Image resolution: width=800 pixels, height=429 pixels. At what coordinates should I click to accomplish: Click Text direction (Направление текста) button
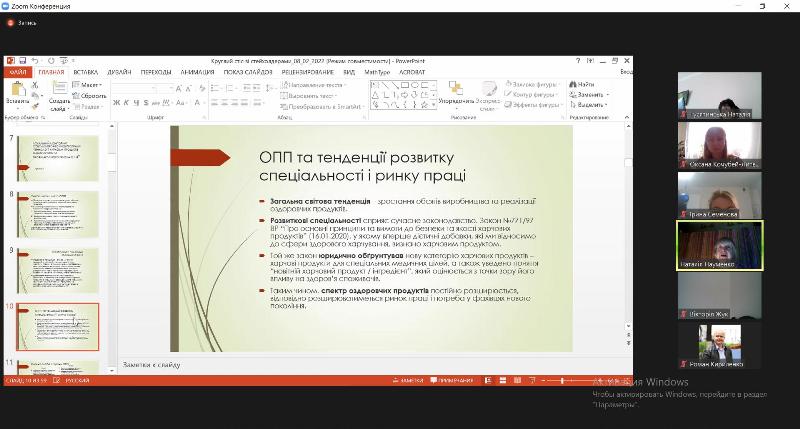pyautogui.click(x=313, y=85)
